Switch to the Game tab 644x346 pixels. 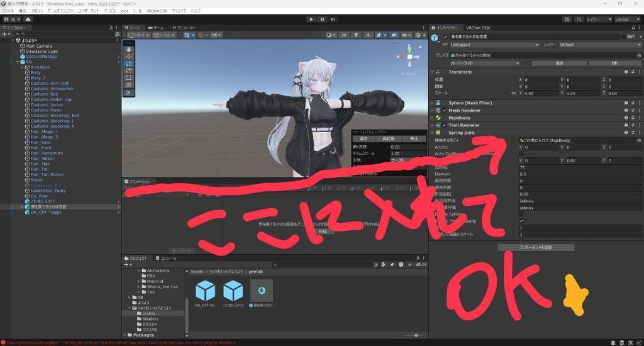click(156, 28)
